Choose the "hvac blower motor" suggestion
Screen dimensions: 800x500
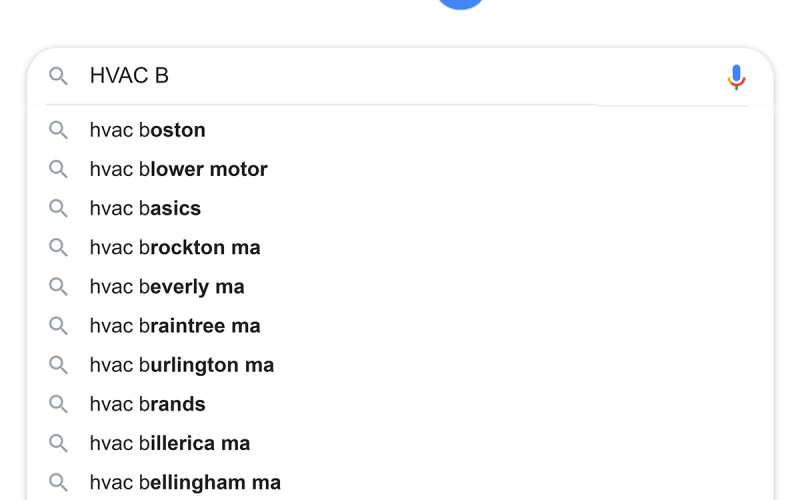(x=179, y=169)
